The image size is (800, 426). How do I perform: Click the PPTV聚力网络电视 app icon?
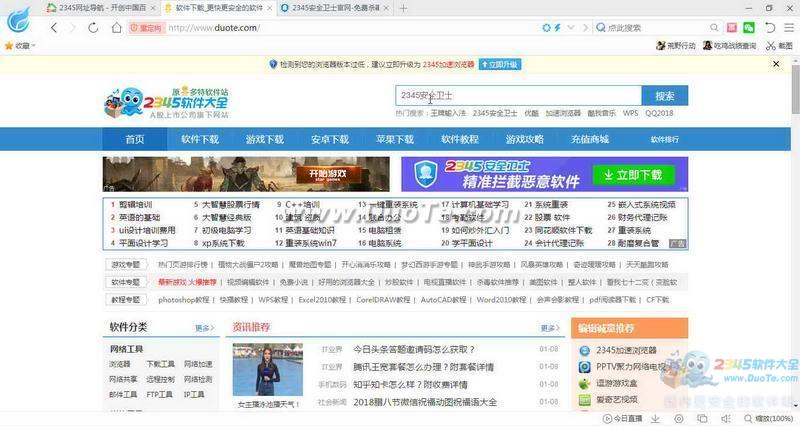[x=584, y=367]
